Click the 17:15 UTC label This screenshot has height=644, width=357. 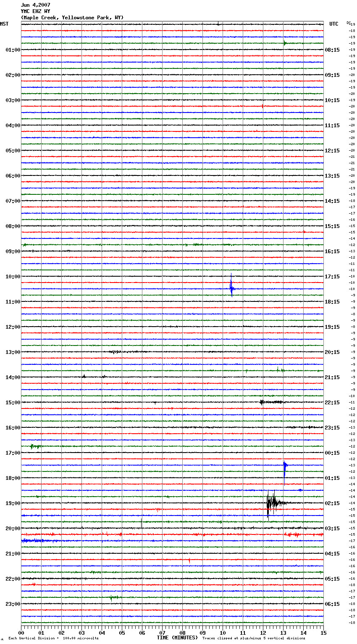click(x=332, y=277)
